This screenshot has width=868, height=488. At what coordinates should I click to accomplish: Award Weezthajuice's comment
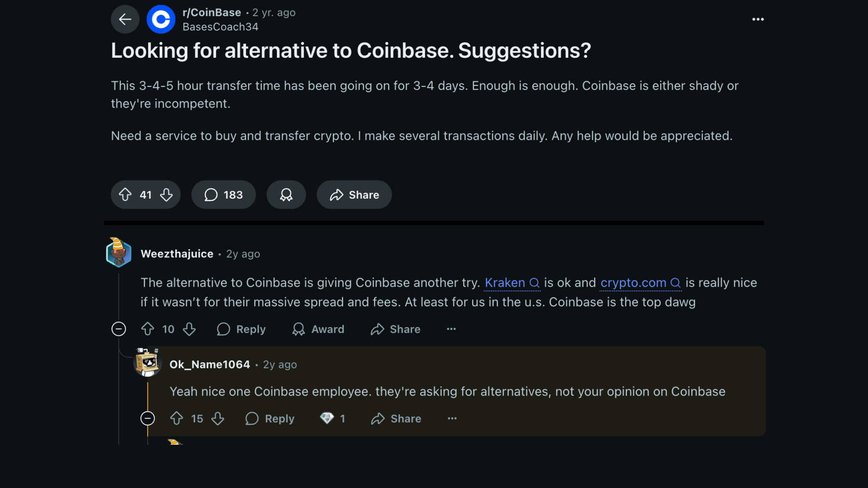[x=318, y=329]
